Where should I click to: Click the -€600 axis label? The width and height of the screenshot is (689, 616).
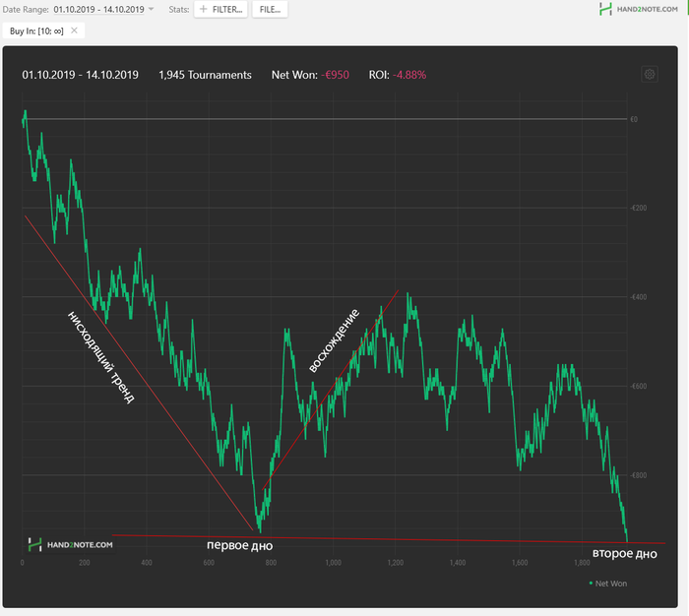(639, 386)
